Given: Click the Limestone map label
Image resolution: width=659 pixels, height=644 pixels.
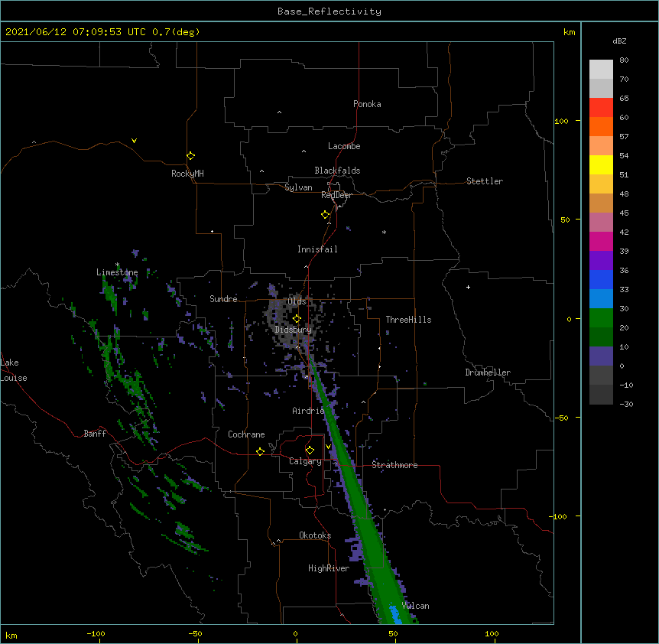Looking at the screenshot, I should (117, 272).
